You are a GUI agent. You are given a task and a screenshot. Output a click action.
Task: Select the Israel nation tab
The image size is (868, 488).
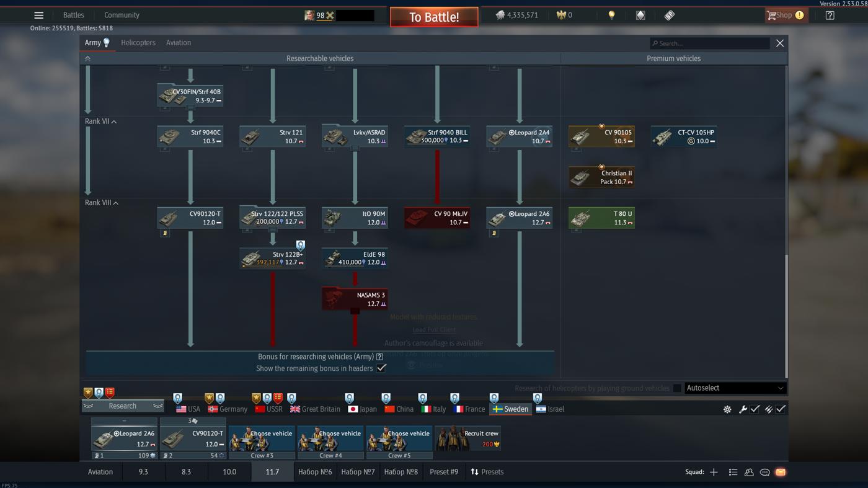pos(550,409)
